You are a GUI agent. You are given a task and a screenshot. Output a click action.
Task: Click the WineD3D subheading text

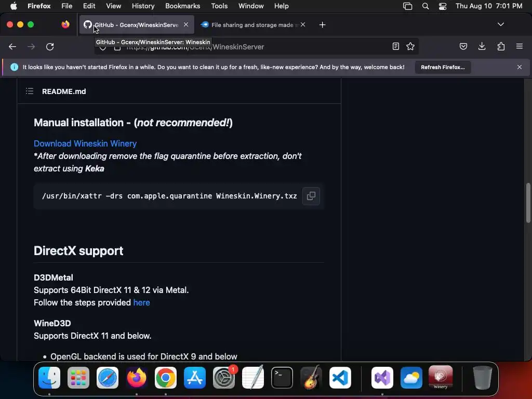pyautogui.click(x=52, y=323)
